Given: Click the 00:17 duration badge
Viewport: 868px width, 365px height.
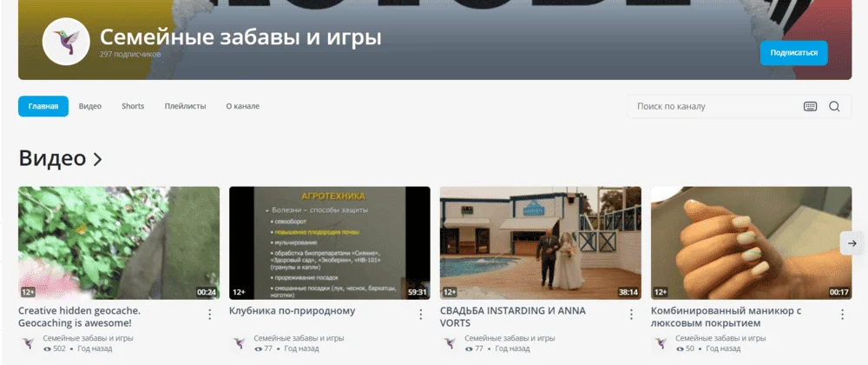Looking at the screenshot, I should click(838, 293).
